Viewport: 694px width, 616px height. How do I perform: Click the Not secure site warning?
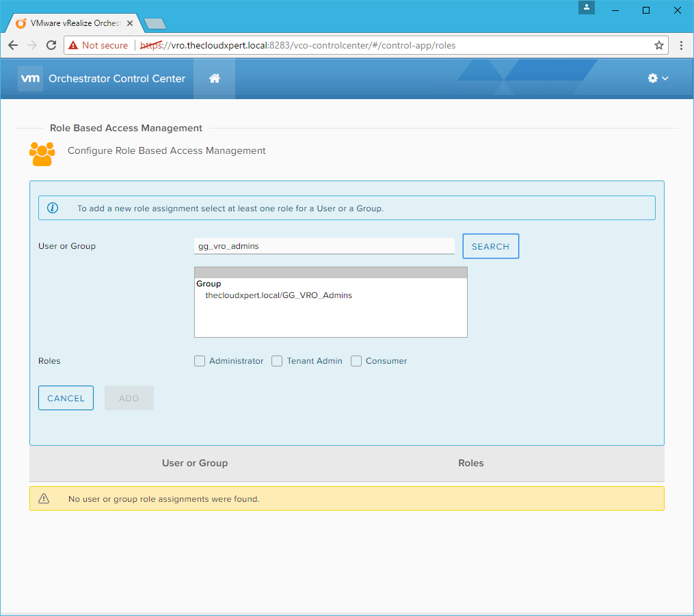(98, 45)
